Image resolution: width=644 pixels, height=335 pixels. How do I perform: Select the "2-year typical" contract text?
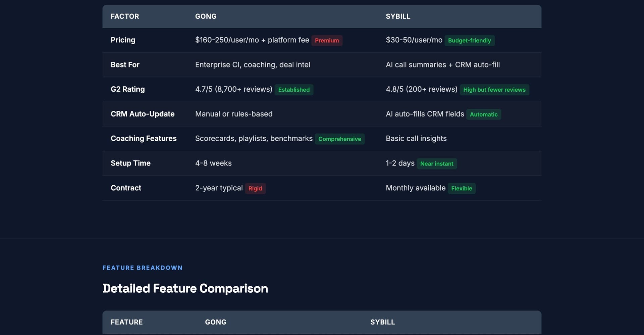coord(219,188)
